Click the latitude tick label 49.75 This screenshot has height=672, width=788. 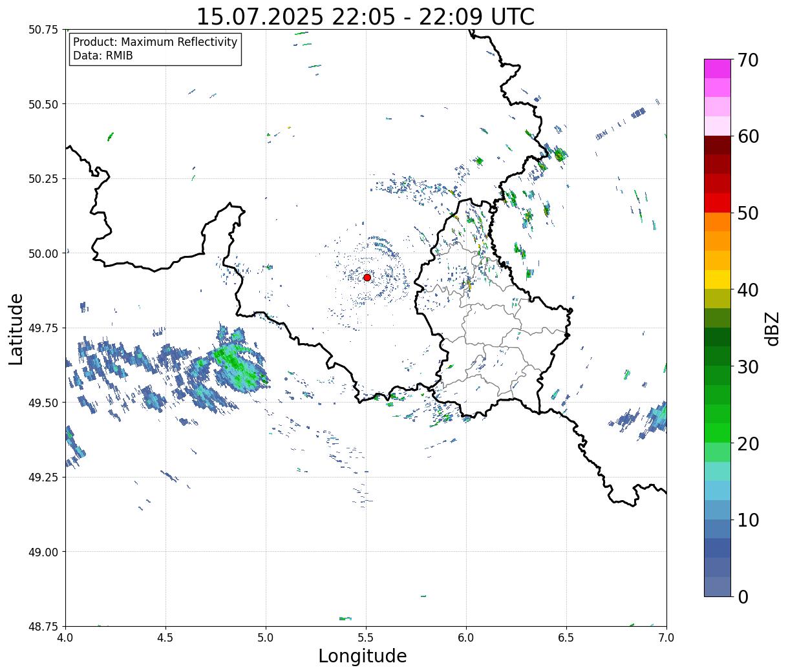coord(44,328)
